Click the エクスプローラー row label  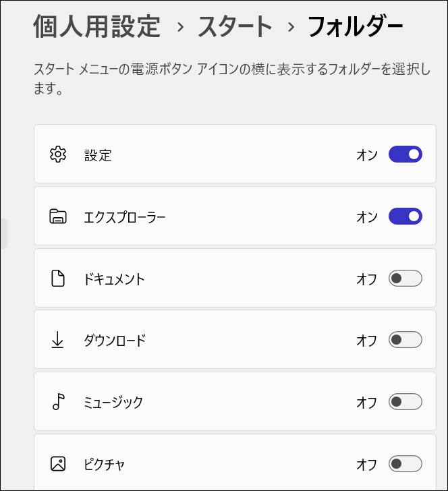[x=125, y=217]
